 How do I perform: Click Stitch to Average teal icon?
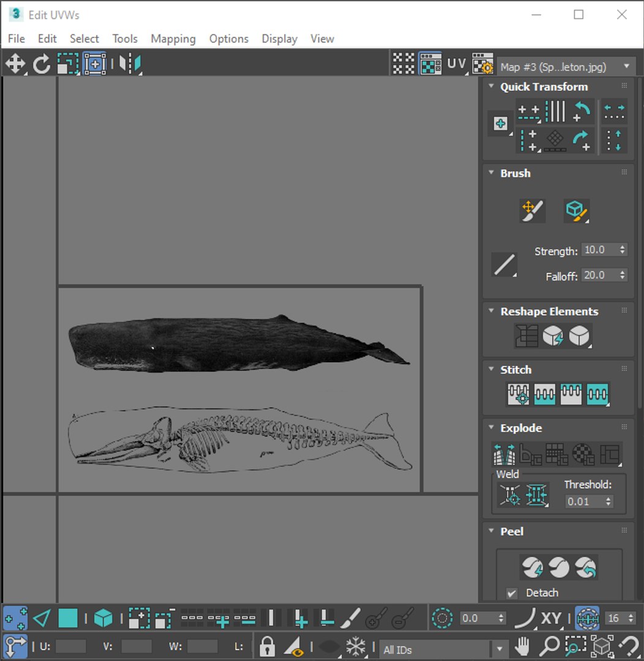tap(544, 394)
